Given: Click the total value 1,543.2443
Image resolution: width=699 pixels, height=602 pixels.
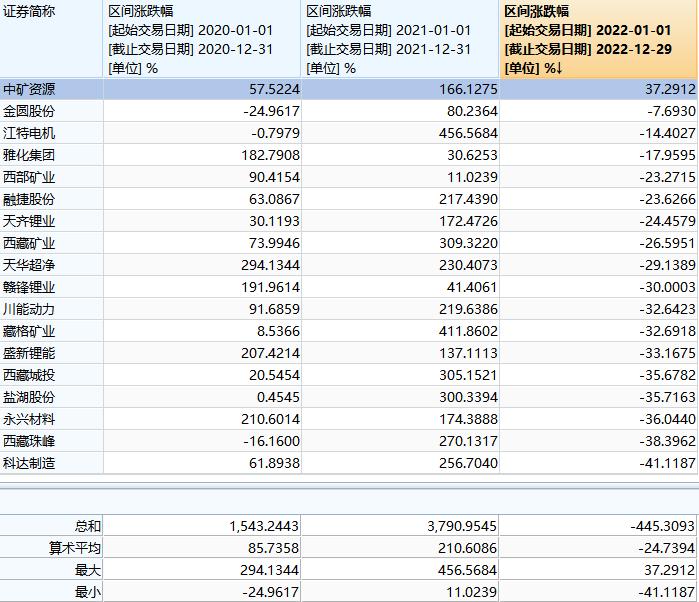Looking at the screenshot, I should tap(264, 526).
